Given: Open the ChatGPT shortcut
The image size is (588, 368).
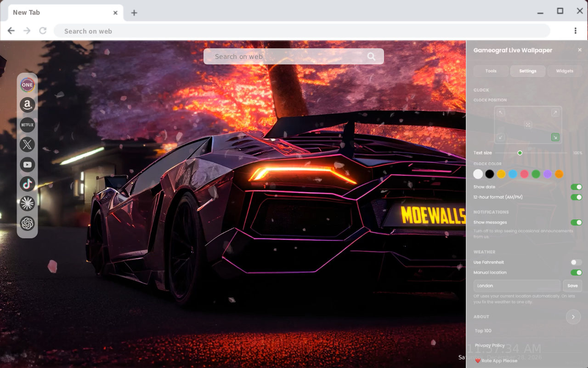Looking at the screenshot, I should (x=28, y=224).
